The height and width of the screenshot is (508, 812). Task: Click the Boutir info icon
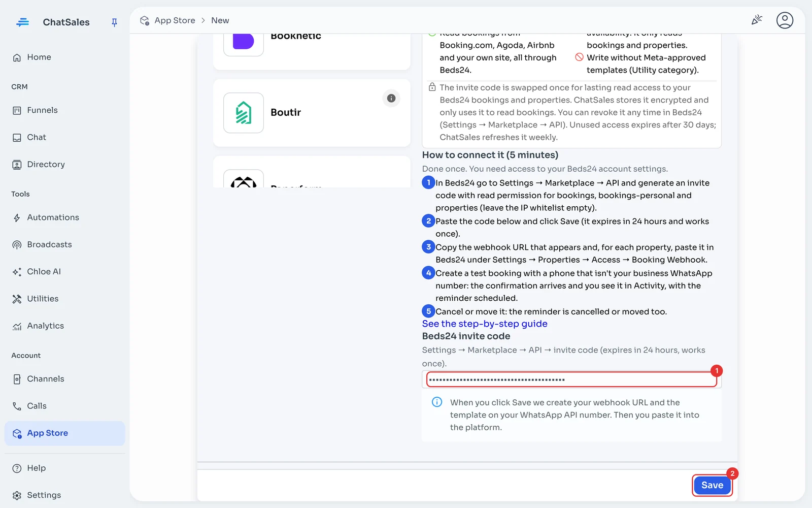(391, 98)
